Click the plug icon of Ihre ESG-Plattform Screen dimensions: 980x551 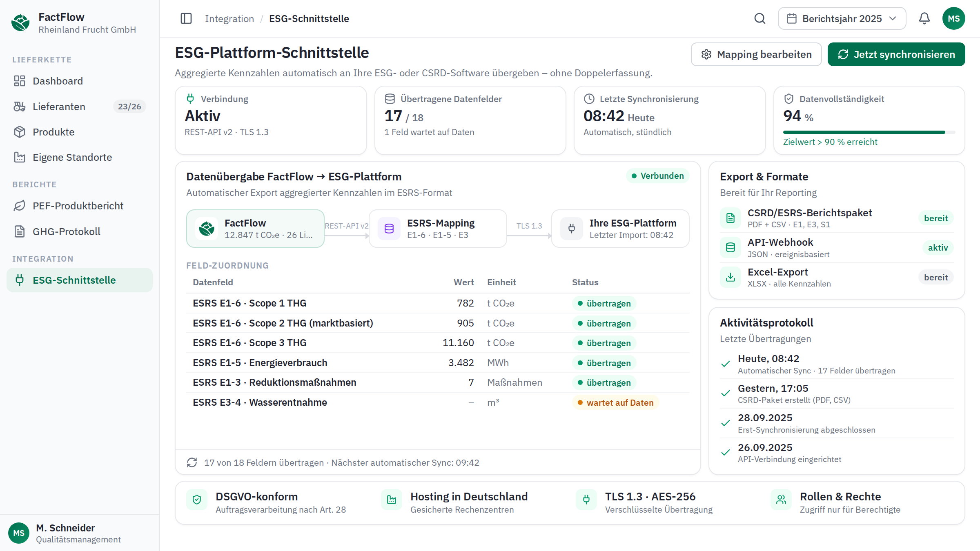pyautogui.click(x=572, y=229)
